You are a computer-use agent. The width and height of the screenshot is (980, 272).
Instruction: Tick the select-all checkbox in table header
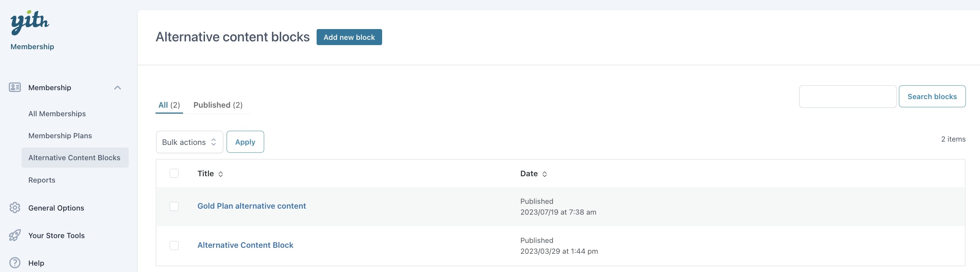[x=174, y=173]
